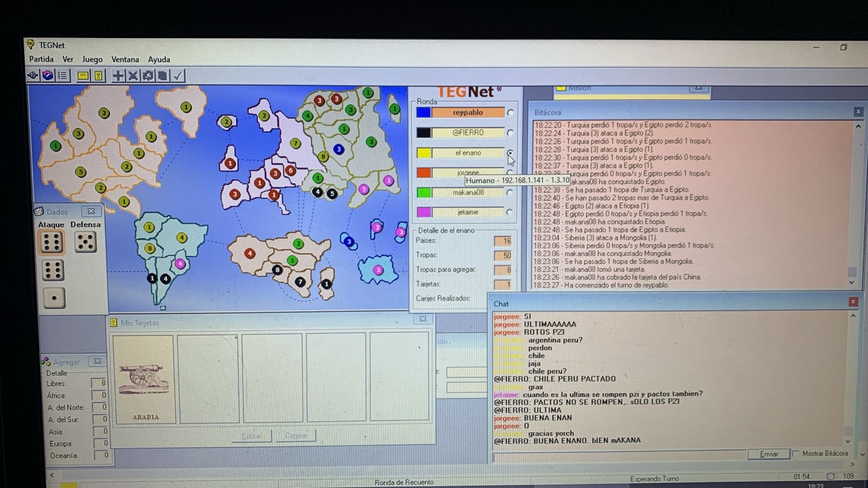Viewport: 868px width, 488px height.
Task: Close the Chat panel
Action: point(853,301)
